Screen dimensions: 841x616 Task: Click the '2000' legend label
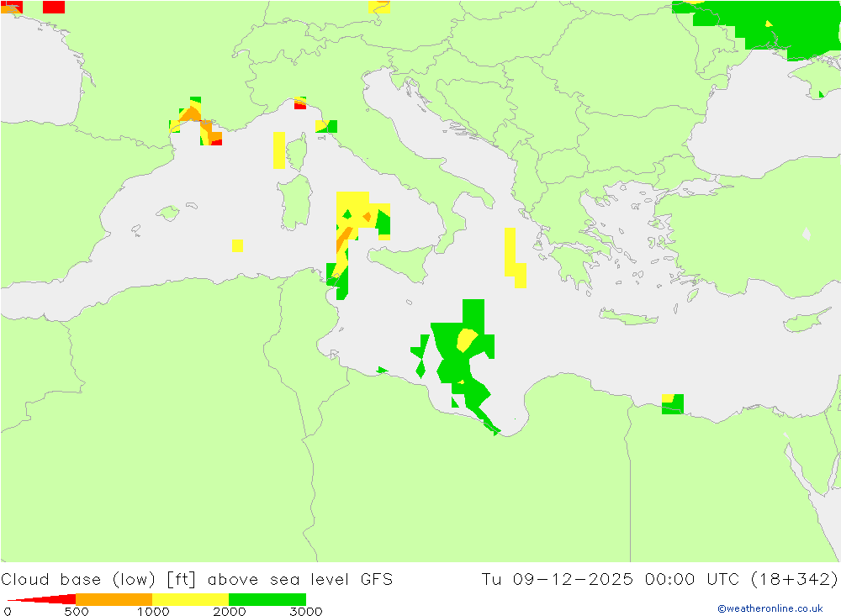(229, 612)
